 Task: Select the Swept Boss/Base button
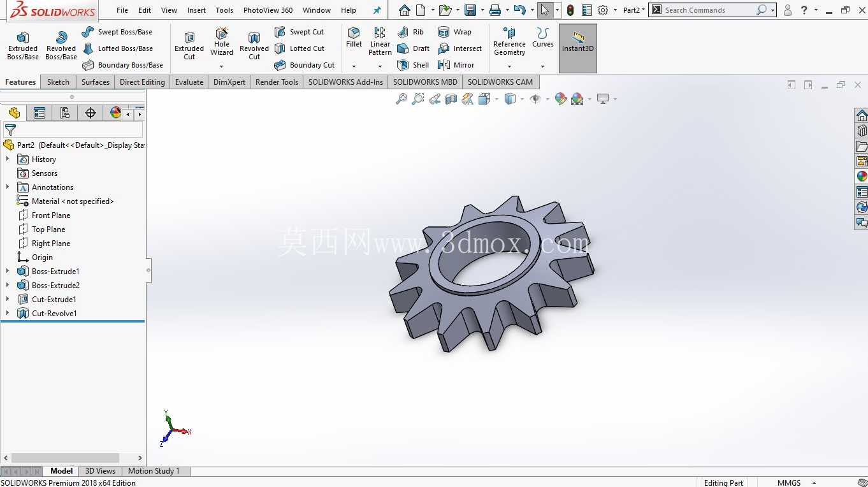click(117, 32)
